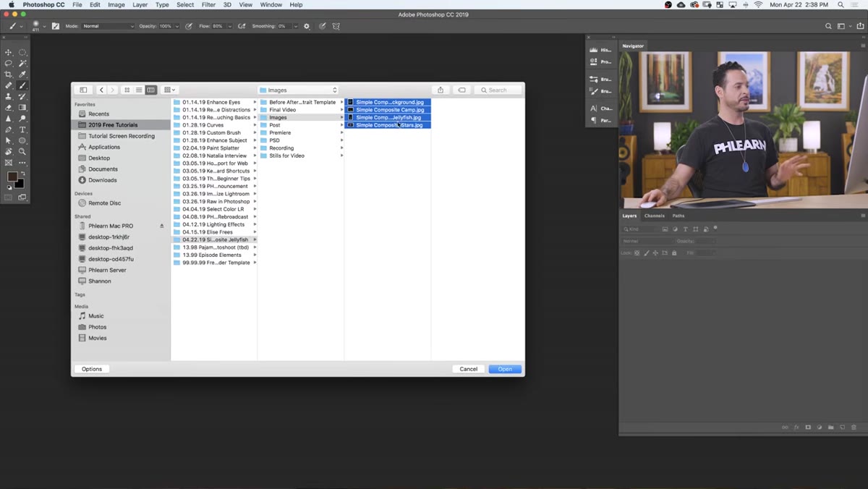Screen dimensions: 868x489
Task: Select the Healing Brush tool
Action: [x=9, y=85]
